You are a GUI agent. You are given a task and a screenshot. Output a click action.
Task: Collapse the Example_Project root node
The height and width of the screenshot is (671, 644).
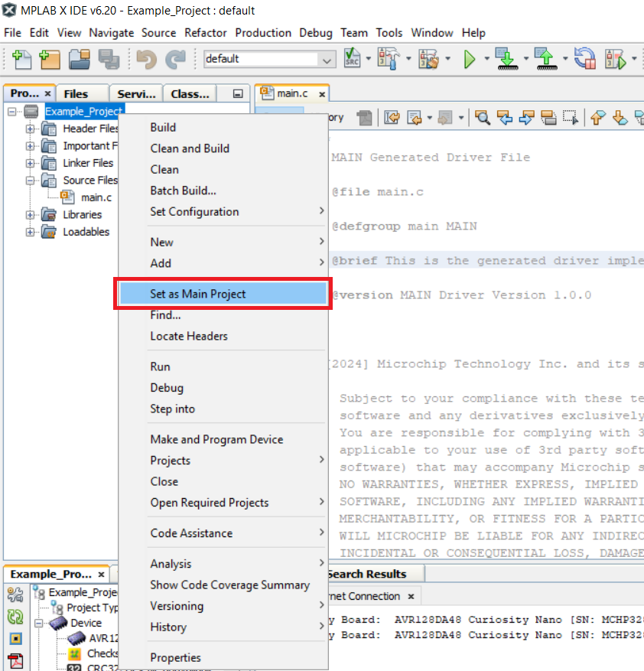coord(12,112)
